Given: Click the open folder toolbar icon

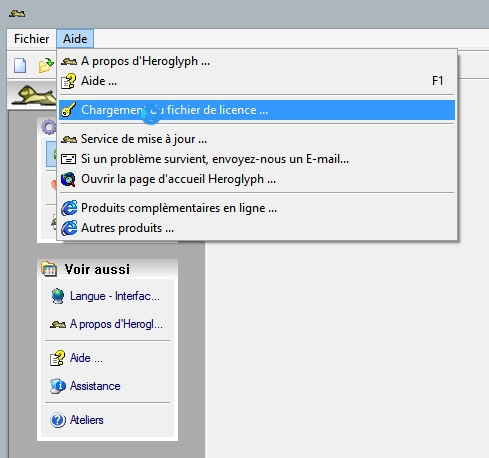Looking at the screenshot, I should (46, 65).
